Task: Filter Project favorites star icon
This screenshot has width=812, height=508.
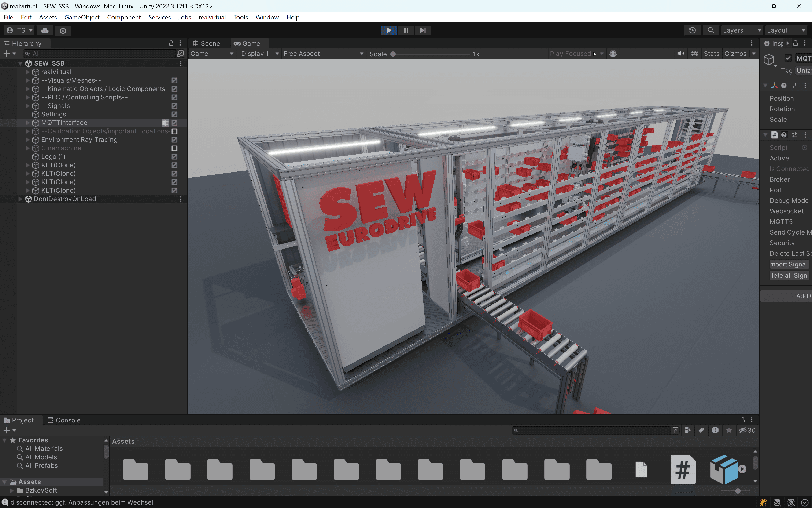Action: pyautogui.click(x=729, y=430)
